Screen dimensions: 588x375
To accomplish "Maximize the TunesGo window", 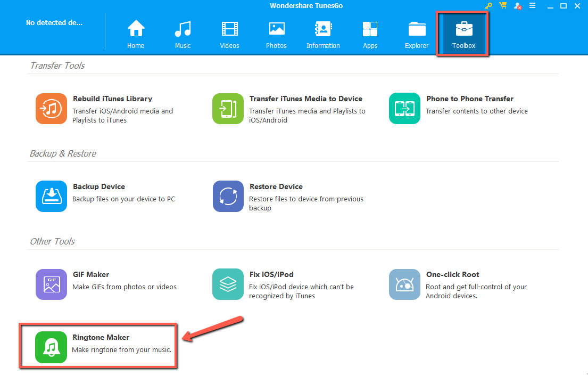I will pyautogui.click(x=563, y=6).
